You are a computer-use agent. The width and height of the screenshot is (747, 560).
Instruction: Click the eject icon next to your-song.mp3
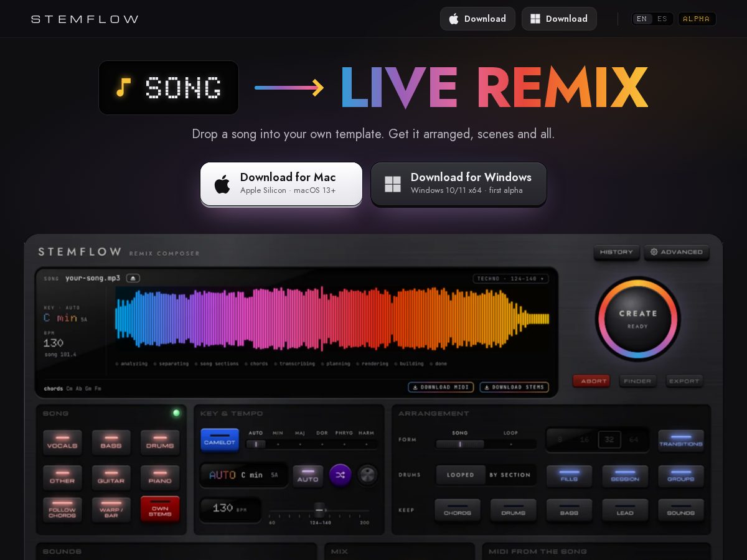(x=133, y=278)
